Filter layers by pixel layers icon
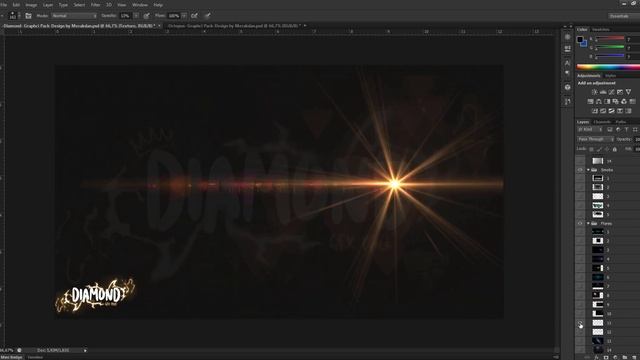640x360 pixels. click(610, 129)
